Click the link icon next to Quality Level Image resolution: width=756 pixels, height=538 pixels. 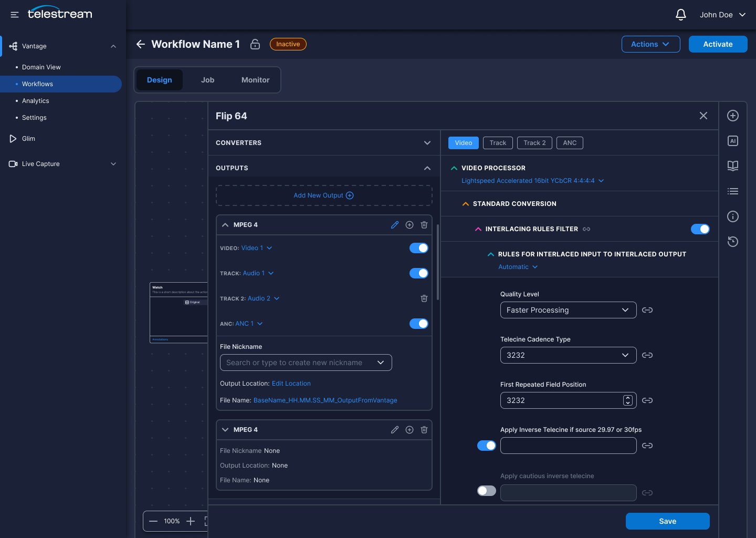(647, 310)
